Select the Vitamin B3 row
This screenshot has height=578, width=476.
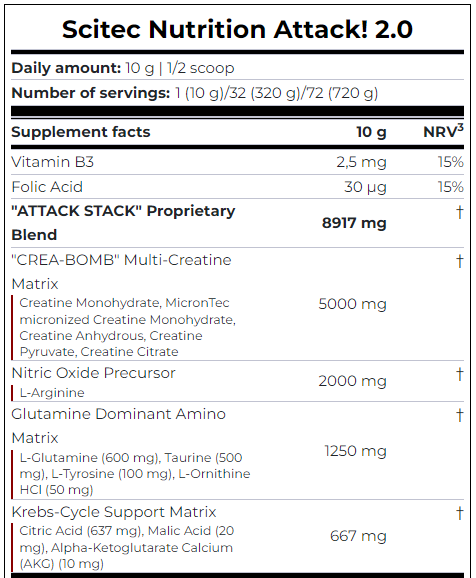tap(237, 162)
